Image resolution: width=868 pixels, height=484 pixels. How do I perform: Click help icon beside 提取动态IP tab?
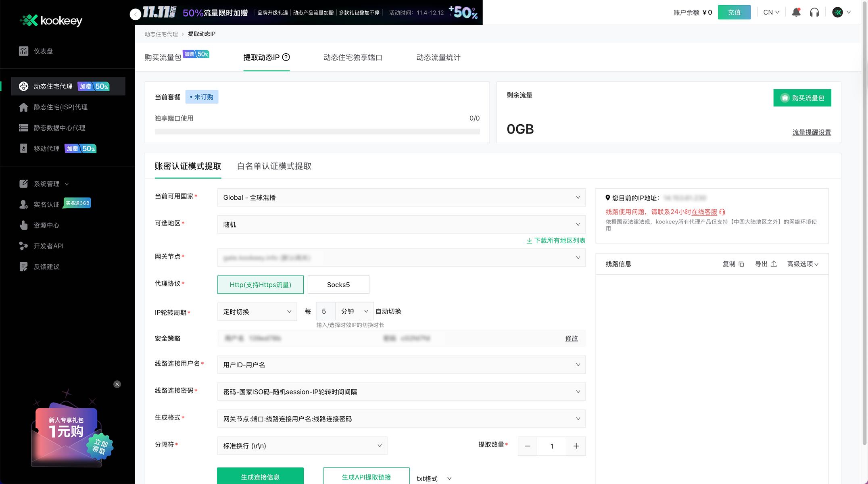pos(286,57)
